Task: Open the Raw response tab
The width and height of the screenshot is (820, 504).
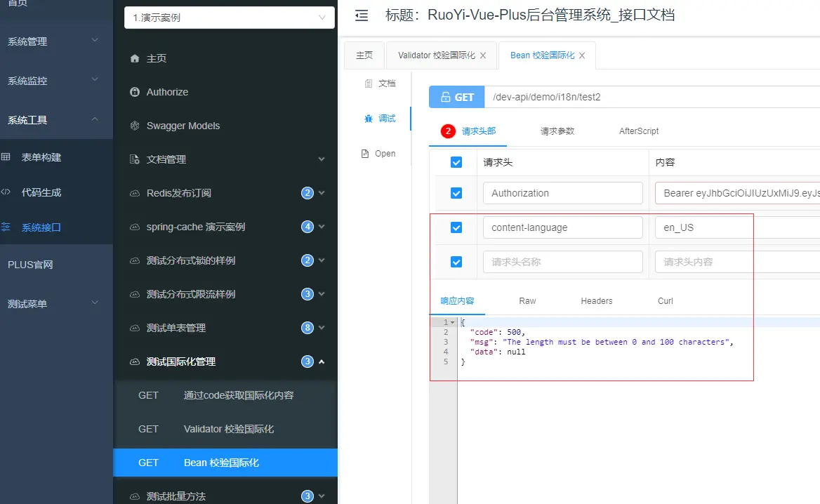Action: pos(527,301)
